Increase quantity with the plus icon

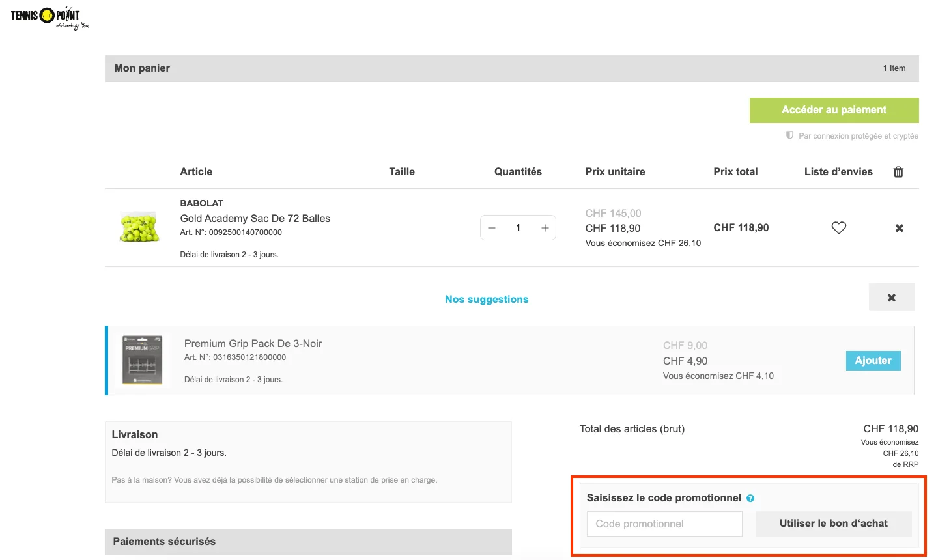[x=545, y=227]
